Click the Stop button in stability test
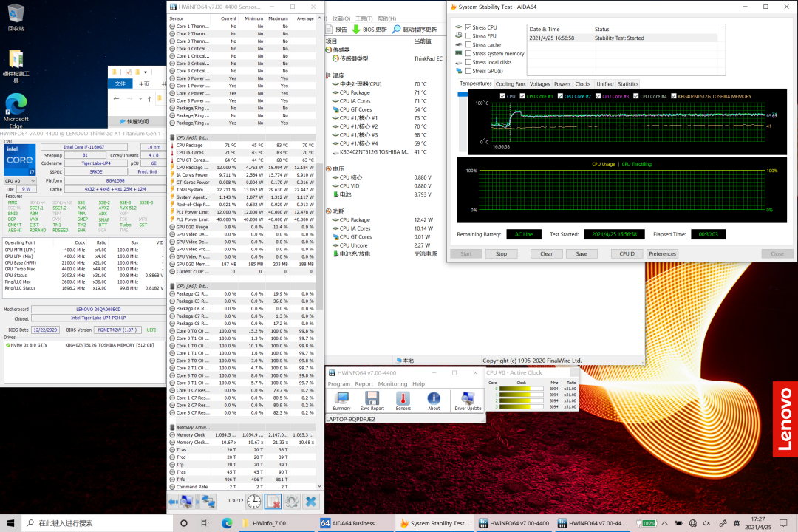 pos(501,253)
